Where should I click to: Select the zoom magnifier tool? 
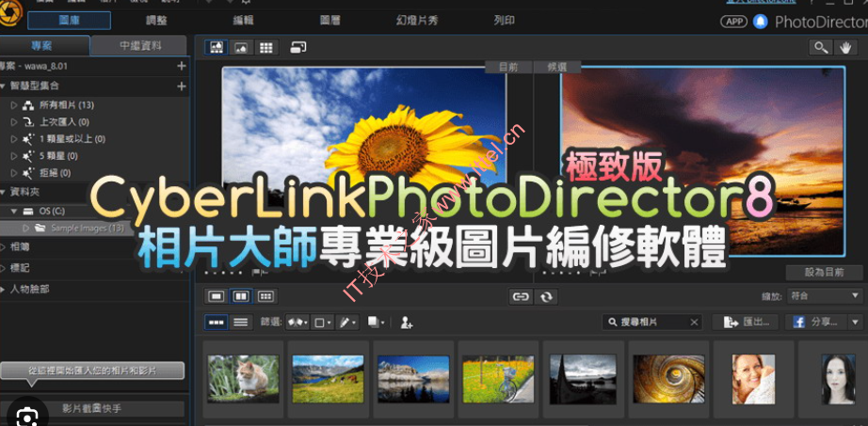pyautogui.click(x=820, y=48)
